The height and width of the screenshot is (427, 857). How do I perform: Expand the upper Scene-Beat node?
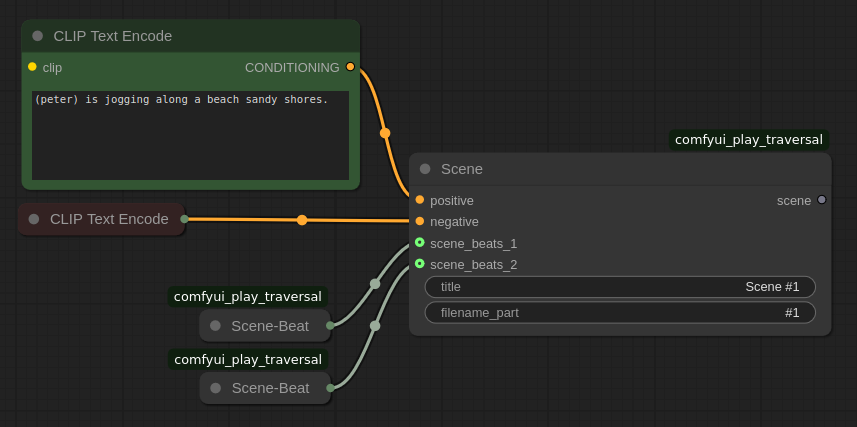point(215,326)
